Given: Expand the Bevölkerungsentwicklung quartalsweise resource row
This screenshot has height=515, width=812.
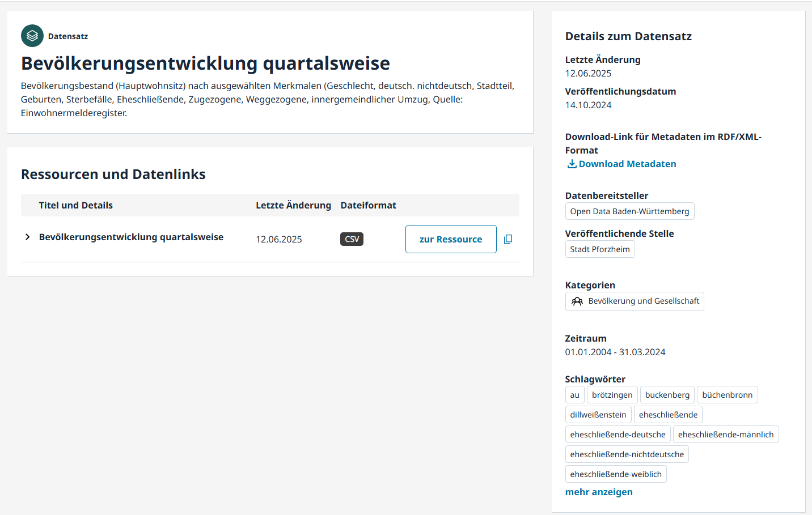Looking at the screenshot, I should 27,237.
